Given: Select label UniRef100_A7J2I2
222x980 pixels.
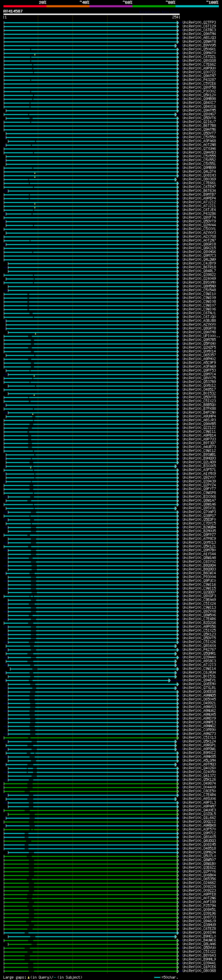Looking at the screenshot, I should click(x=199, y=202).
